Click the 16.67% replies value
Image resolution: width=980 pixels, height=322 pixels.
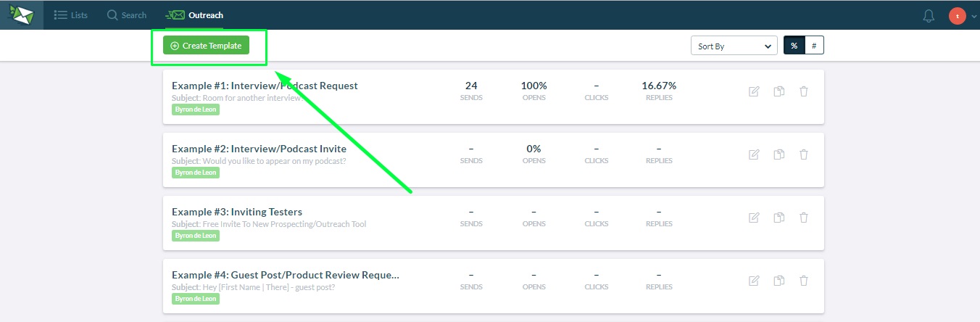[x=659, y=86]
